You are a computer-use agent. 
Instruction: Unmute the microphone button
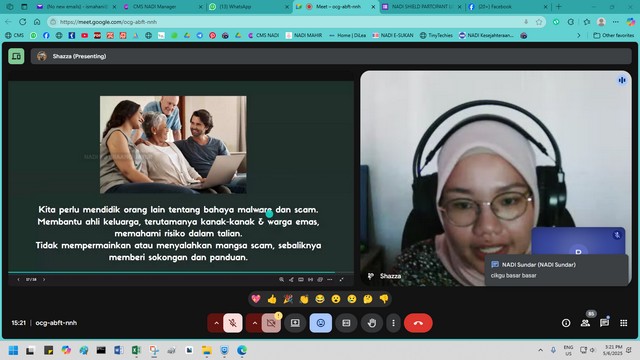coord(233,323)
